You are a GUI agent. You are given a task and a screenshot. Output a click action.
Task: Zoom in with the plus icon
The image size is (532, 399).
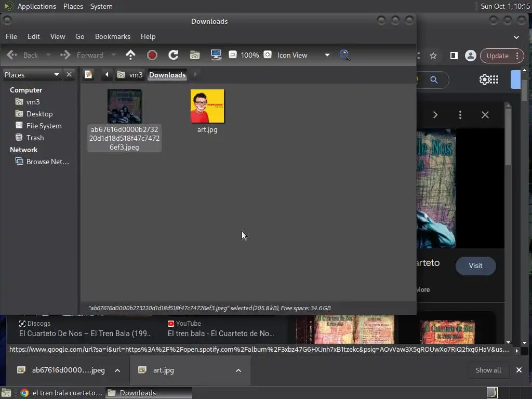[268, 55]
